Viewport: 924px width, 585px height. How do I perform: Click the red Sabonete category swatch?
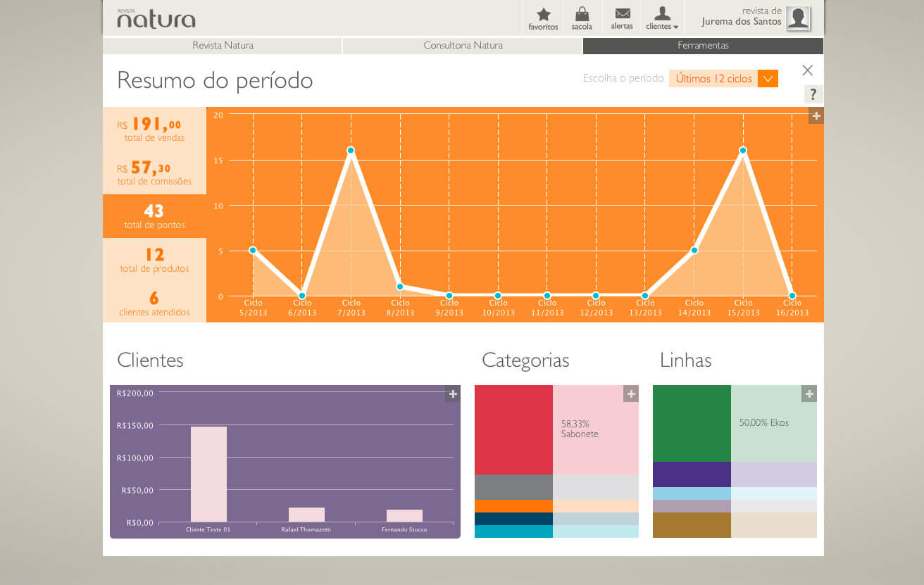[x=513, y=429]
